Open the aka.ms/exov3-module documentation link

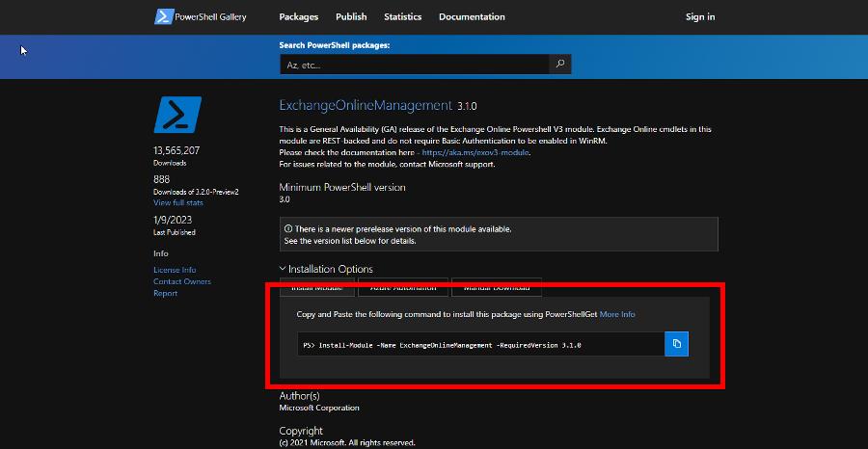[x=476, y=152]
